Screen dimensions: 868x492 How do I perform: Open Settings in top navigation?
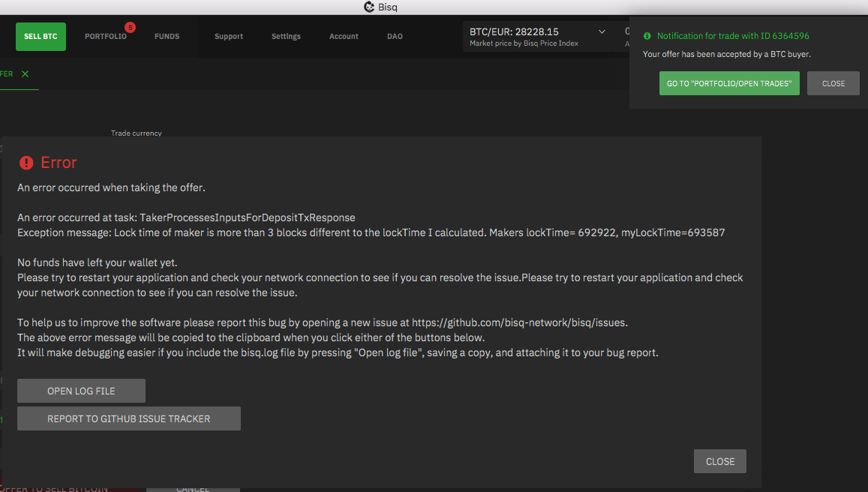click(286, 37)
